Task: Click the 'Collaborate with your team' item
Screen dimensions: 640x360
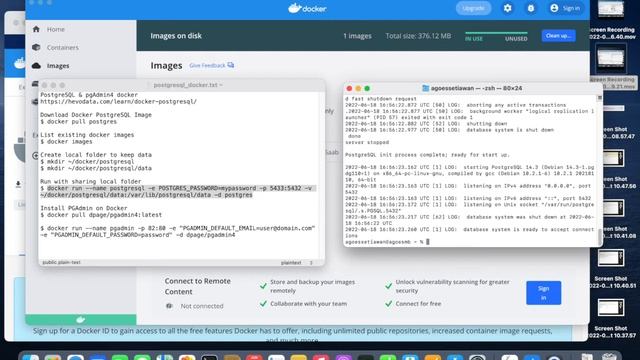Action: (x=309, y=304)
